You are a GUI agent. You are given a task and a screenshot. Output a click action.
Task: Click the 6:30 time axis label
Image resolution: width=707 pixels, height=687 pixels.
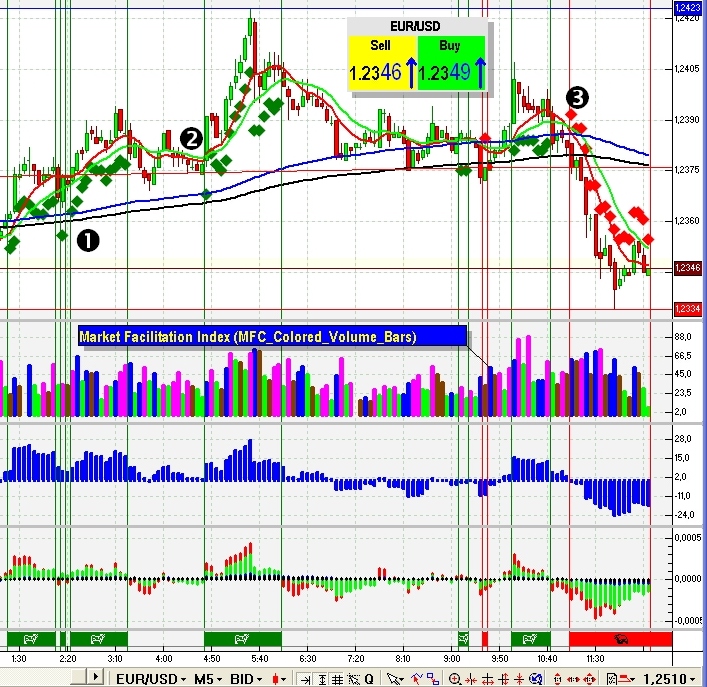308,659
